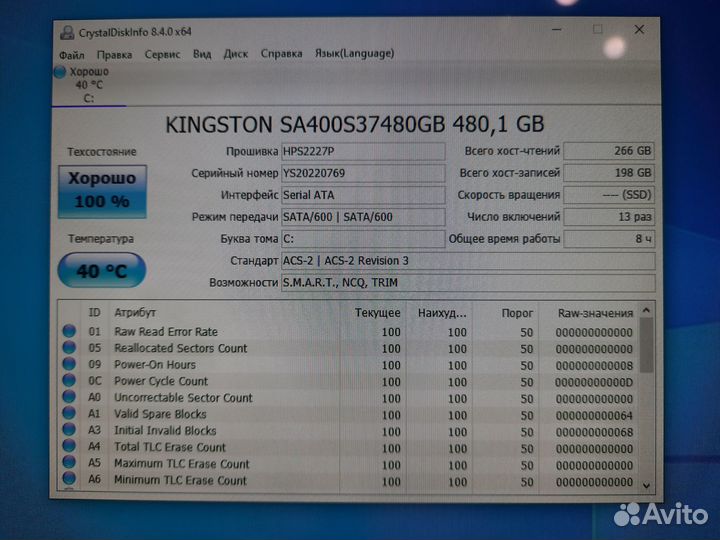
Task: Select the blue status orb for drive C:
Action: (x=60, y=72)
